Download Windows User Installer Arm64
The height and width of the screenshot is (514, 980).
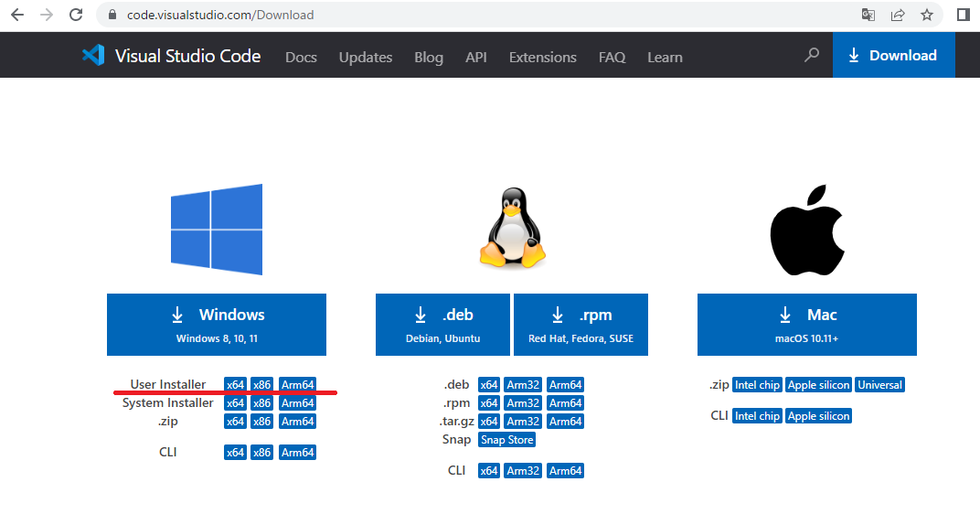(297, 384)
